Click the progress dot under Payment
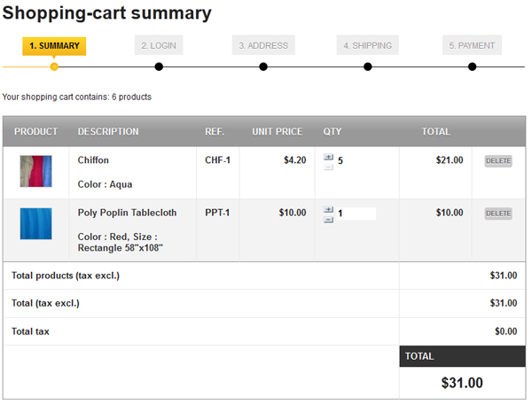Image resolution: width=532 pixels, height=404 pixels. (473, 66)
